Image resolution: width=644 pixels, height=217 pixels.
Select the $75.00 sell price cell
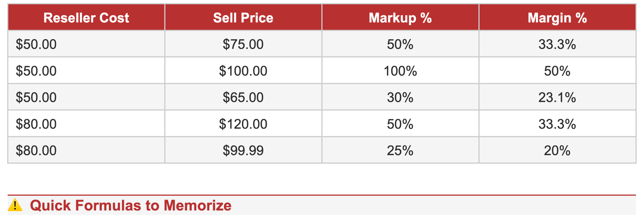243,44
